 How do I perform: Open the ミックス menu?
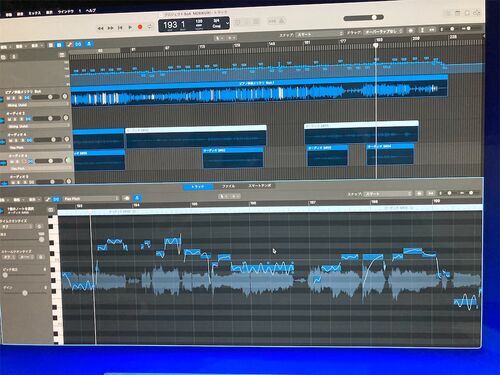34,13
